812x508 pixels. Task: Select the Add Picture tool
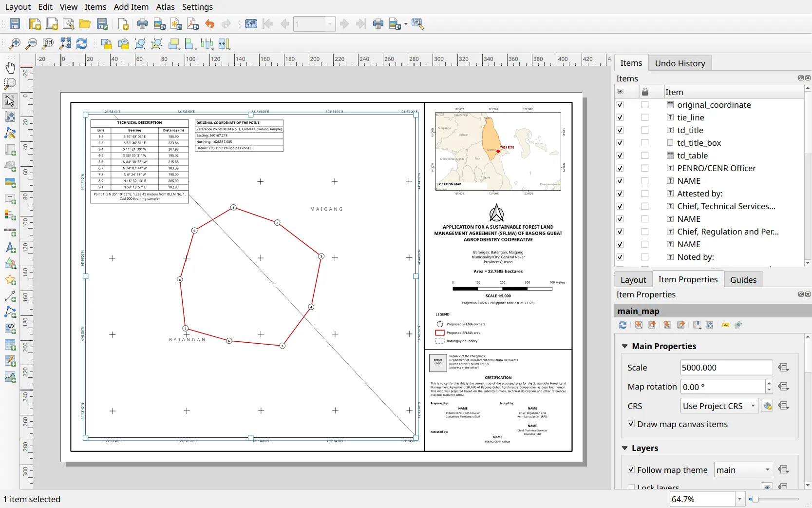[10, 182]
